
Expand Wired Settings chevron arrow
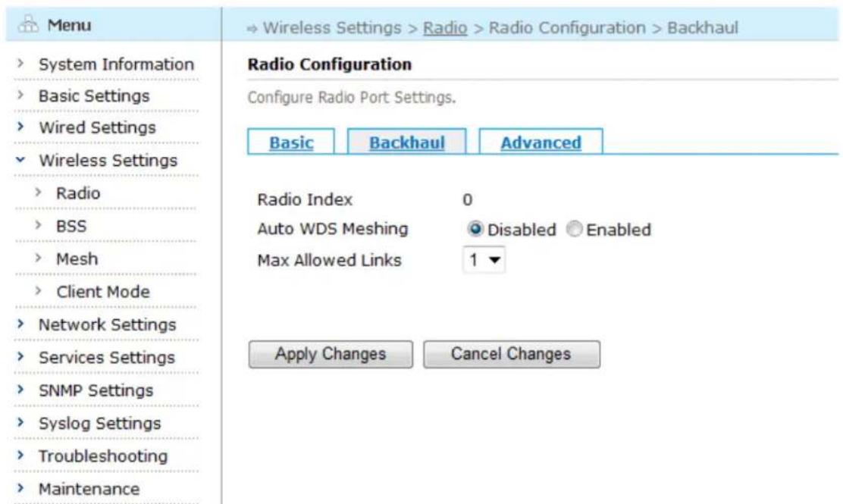pos(20,127)
